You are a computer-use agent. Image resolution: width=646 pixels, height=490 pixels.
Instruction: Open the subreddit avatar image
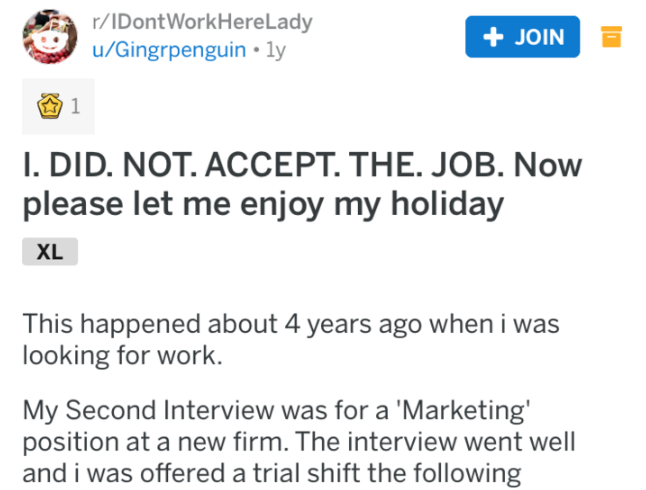[x=50, y=37]
